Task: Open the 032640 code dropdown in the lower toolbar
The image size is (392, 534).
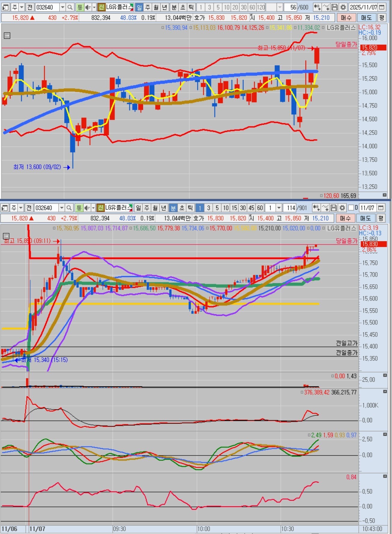Action: pyautogui.click(x=62, y=208)
